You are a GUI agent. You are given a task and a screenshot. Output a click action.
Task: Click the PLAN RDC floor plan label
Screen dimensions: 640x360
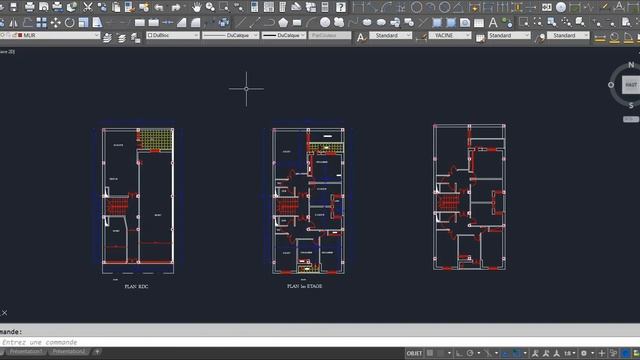136,287
